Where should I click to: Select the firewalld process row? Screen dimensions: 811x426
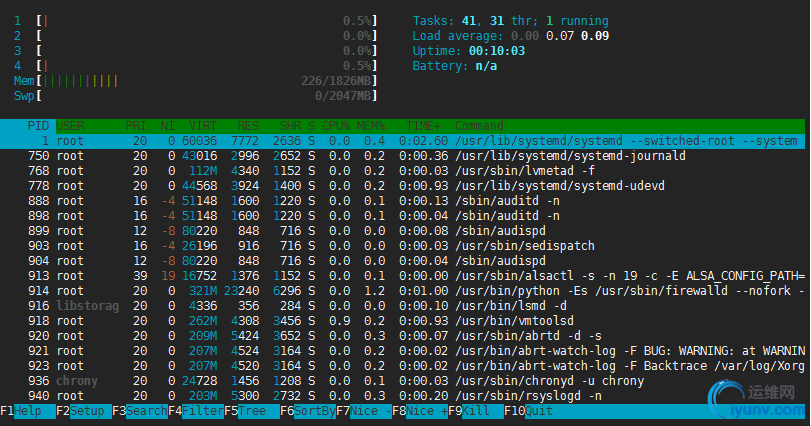[x=400, y=289]
